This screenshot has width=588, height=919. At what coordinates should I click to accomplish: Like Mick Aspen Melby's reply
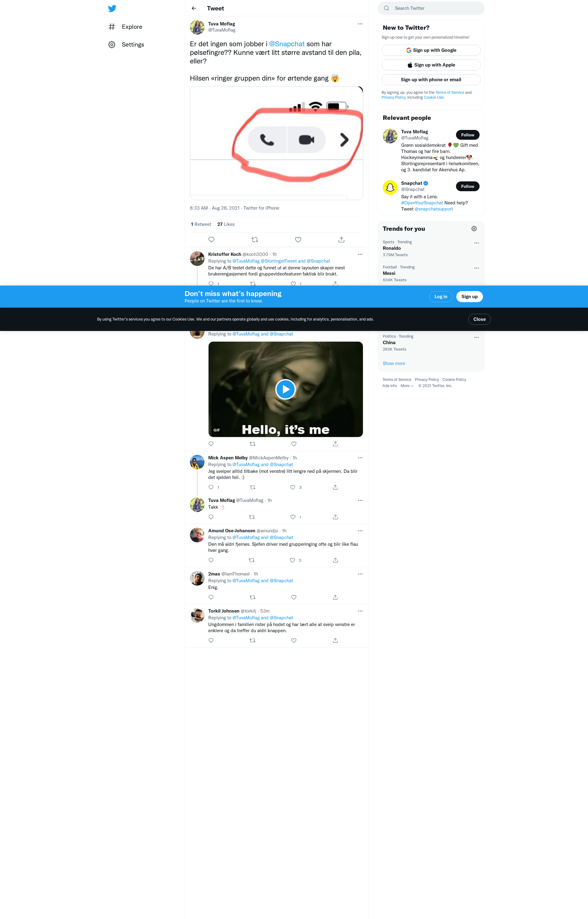pyautogui.click(x=293, y=487)
